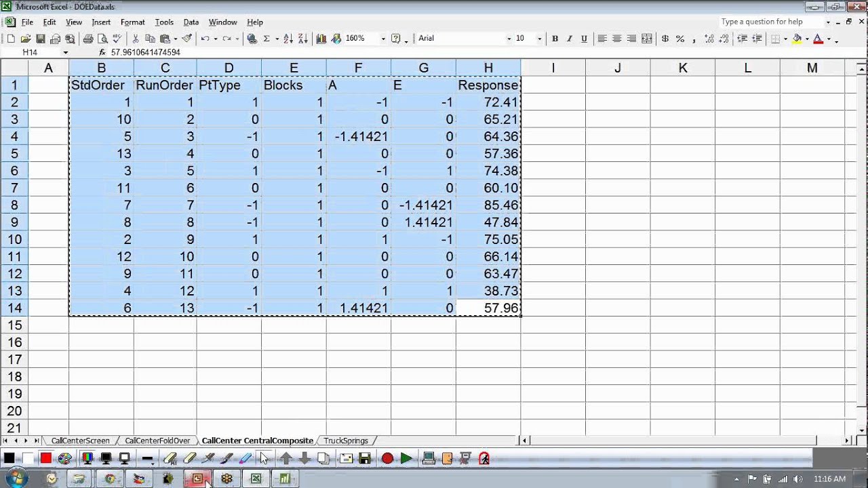Click the Undo arrow icon
This screenshot has width=868, height=488.
pyautogui.click(x=205, y=39)
